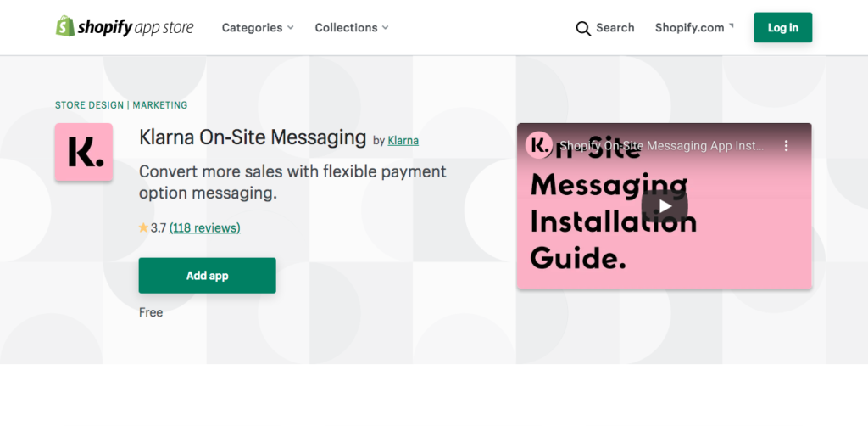The width and height of the screenshot is (868, 426).
Task: Open the video more options menu
Action: [x=786, y=146]
